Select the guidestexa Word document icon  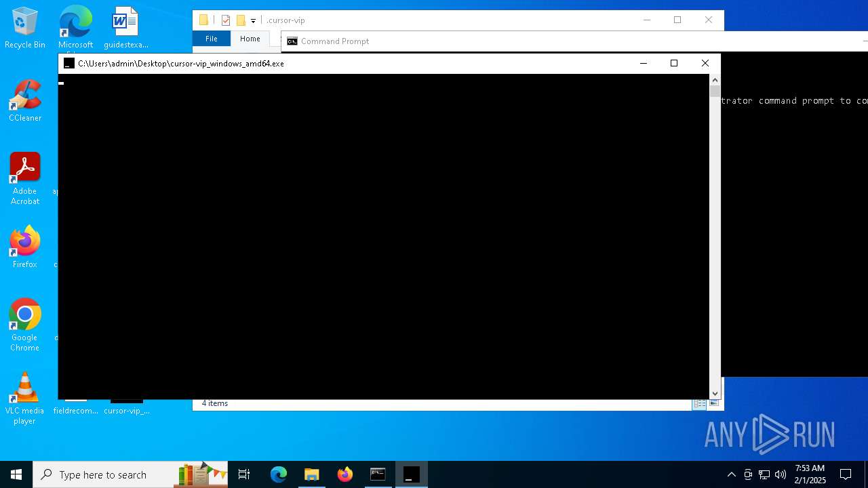(125, 28)
